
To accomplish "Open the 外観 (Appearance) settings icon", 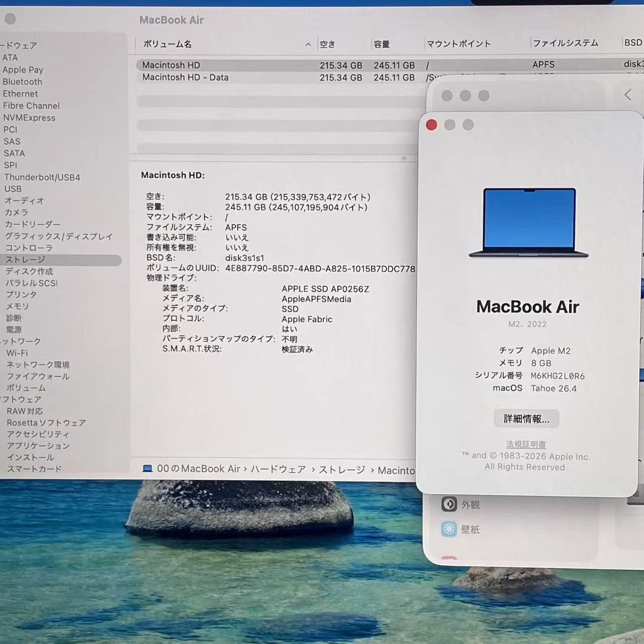I will point(449,504).
